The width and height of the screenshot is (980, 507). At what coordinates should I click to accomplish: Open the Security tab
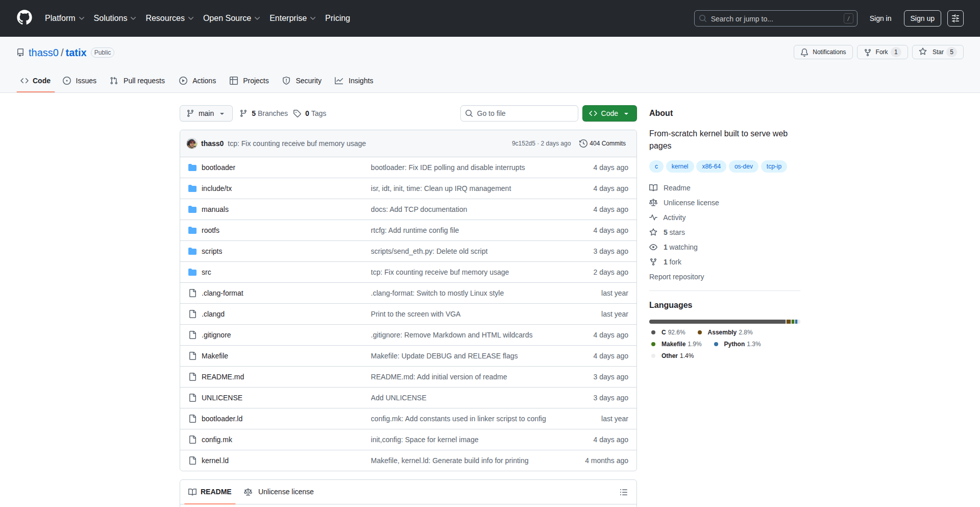coord(302,81)
